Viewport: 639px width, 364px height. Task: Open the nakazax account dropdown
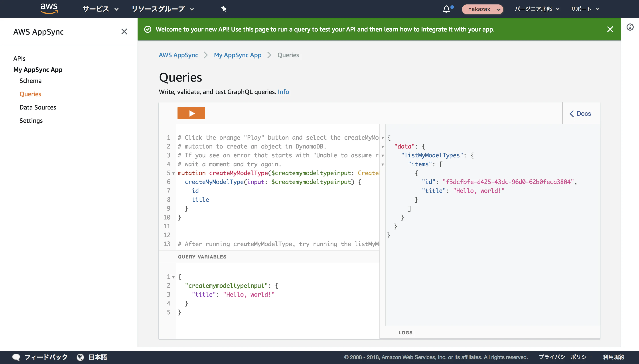point(482,9)
